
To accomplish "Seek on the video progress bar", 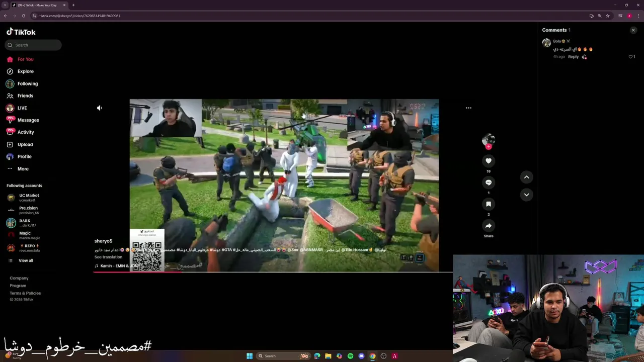I will click(x=273, y=272).
